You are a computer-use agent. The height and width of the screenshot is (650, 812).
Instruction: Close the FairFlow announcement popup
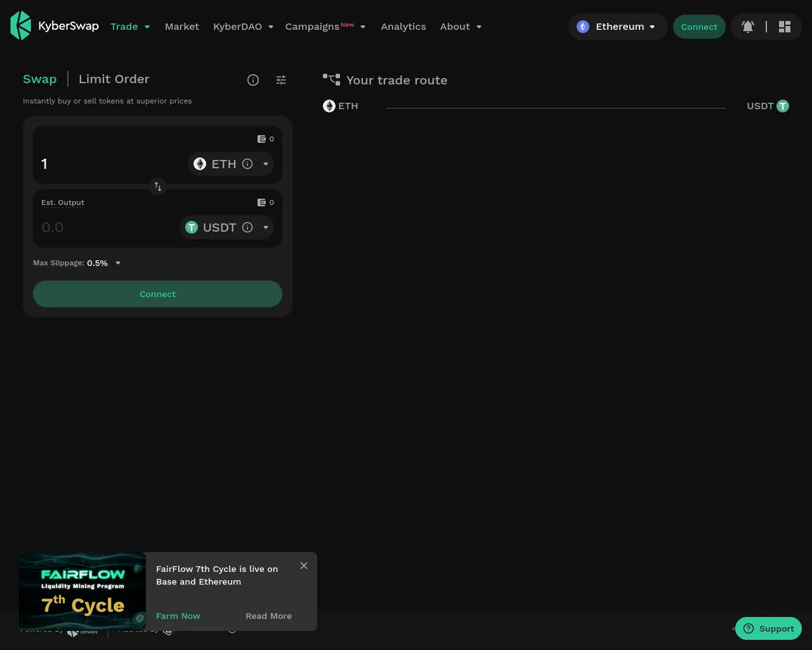pyautogui.click(x=304, y=566)
